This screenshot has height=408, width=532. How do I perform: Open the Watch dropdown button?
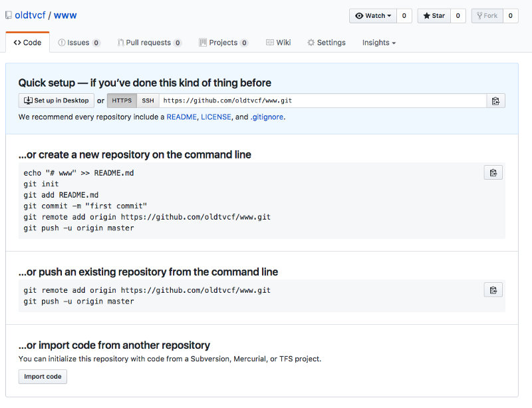pyautogui.click(x=373, y=15)
